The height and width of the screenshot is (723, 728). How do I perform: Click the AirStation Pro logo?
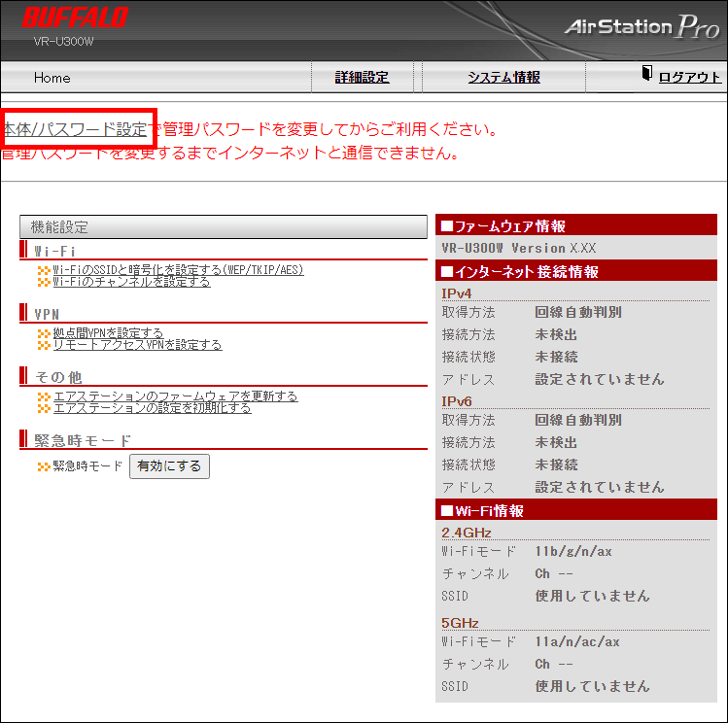(641, 26)
